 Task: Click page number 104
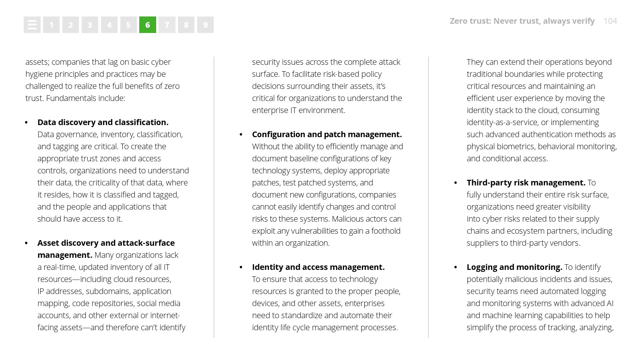610,21
